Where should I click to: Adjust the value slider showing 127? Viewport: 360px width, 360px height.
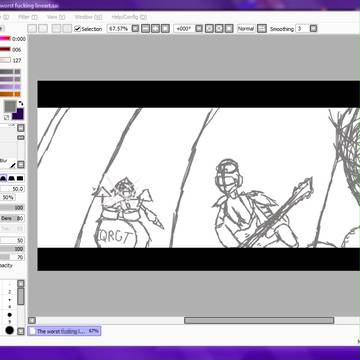click(5, 60)
